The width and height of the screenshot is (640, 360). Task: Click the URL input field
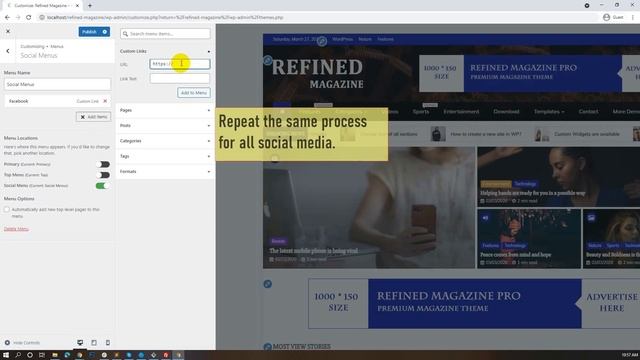[x=180, y=64]
